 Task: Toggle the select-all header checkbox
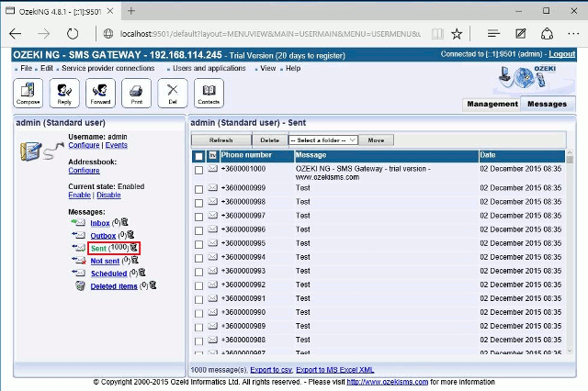pyautogui.click(x=198, y=156)
